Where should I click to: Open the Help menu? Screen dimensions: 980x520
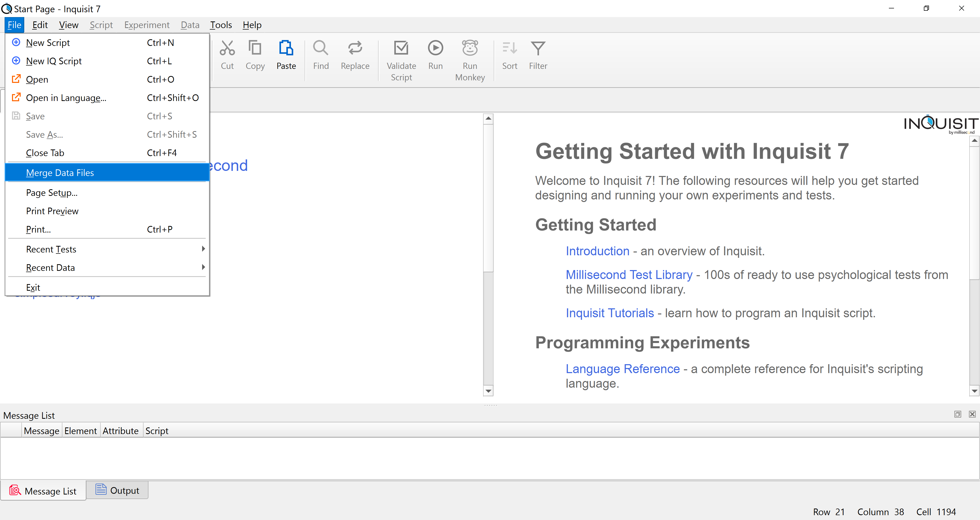tap(252, 25)
